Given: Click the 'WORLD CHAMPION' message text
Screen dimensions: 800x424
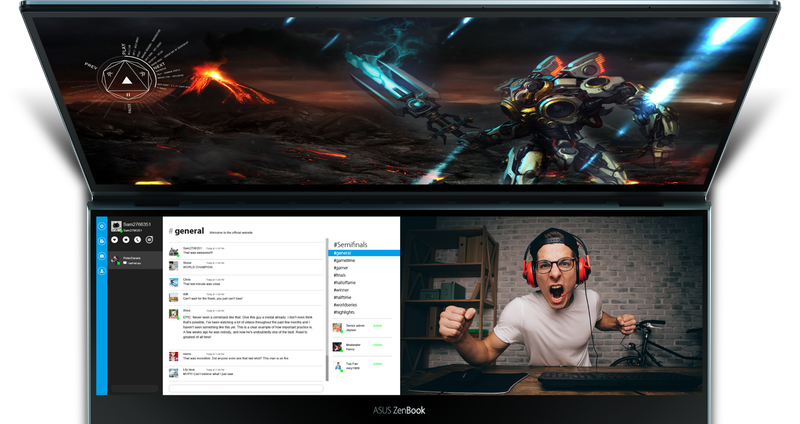Looking at the screenshot, I should pos(198,267).
